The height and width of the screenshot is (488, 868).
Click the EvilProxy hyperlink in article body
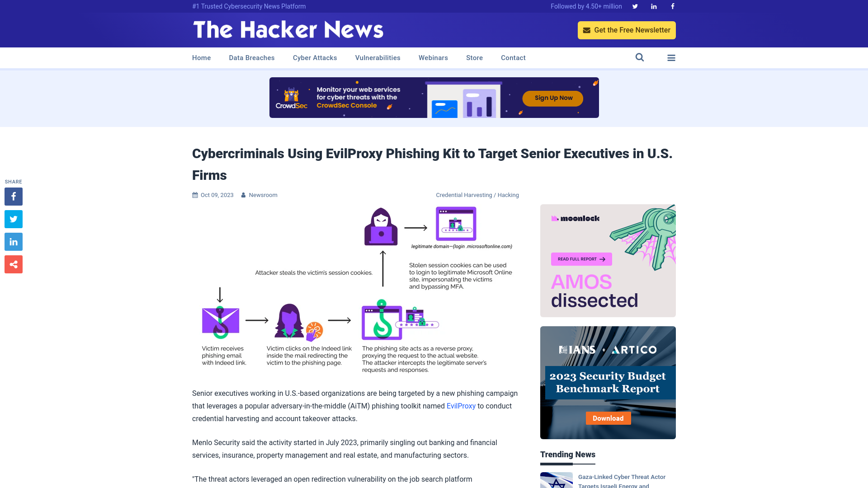(461, 405)
